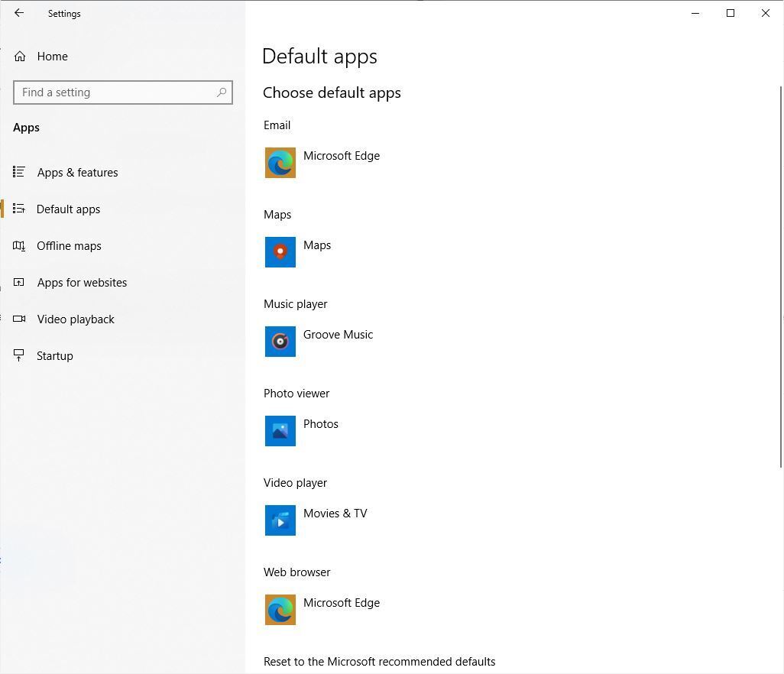Click the Choose default apps heading
The width and height of the screenshot is (784, 674).
332,93
